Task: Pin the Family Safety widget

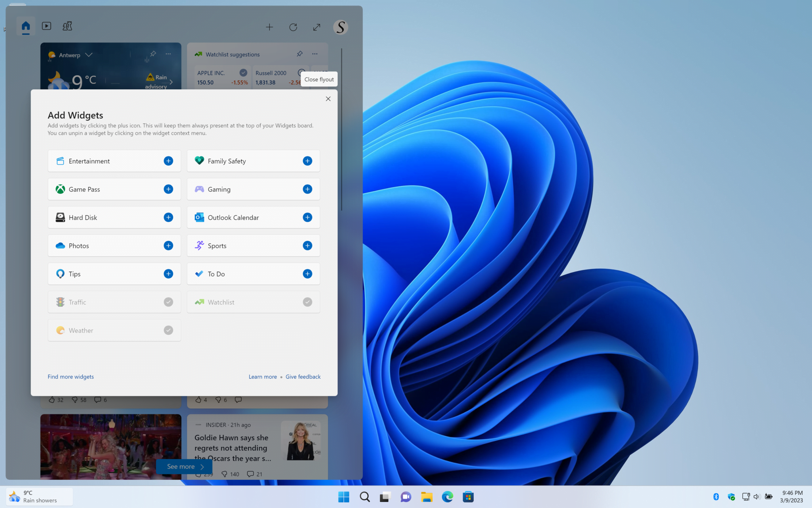Action: pos(307,161)
